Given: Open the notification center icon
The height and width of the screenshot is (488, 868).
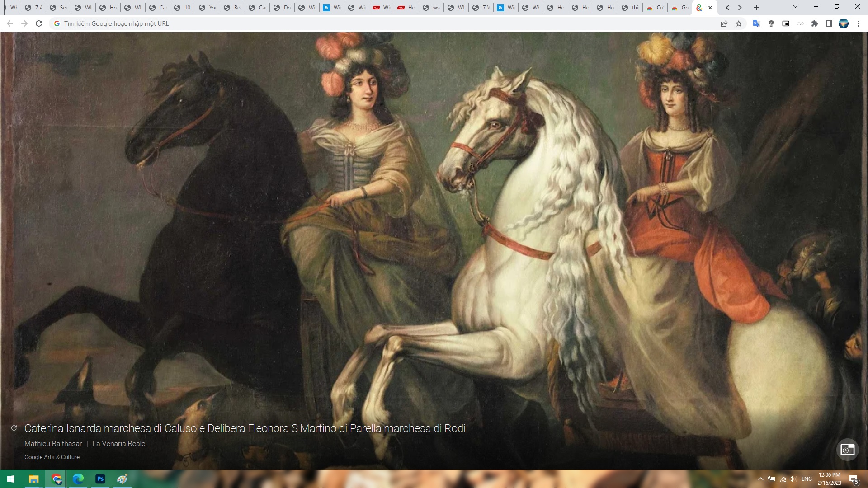Looking at the screenshot, I should 854,479.
